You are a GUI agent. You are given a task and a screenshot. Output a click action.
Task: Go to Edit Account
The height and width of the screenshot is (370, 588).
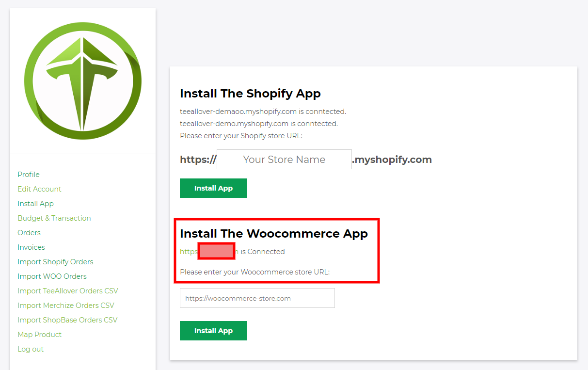[39, 189]
